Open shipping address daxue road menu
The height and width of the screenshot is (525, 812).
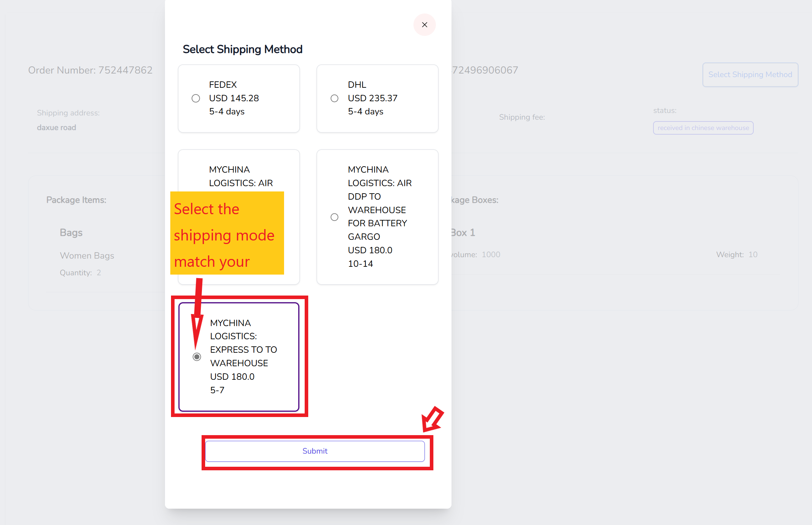click(x=56, y=128)
